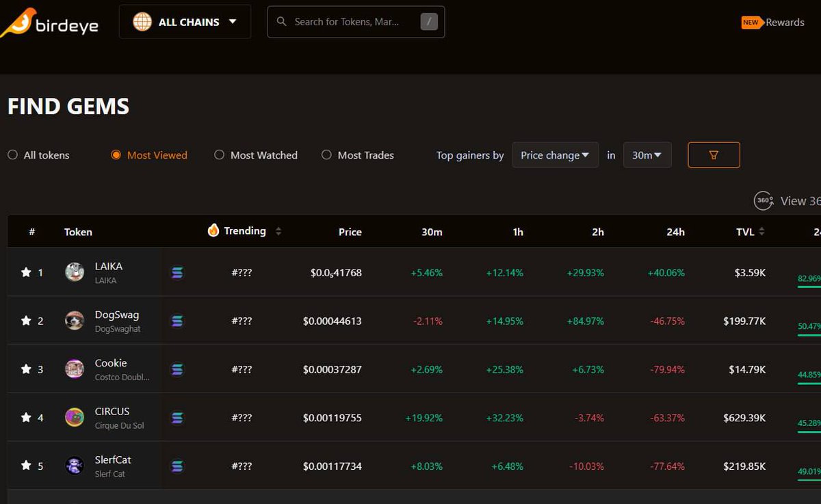Click LAIKA price $0.0₅41768
The image size is (821, 504).
pos(336,273)
